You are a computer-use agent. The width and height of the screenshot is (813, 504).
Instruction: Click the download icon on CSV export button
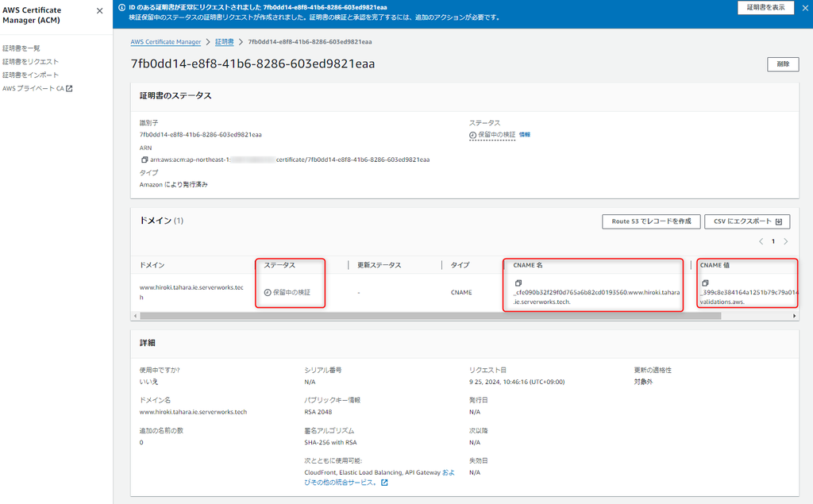pyautogui.click(x=779, y=222)
